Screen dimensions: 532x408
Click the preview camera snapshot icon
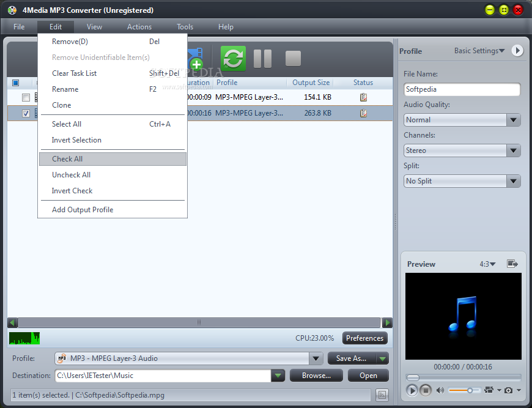(508, 390)
